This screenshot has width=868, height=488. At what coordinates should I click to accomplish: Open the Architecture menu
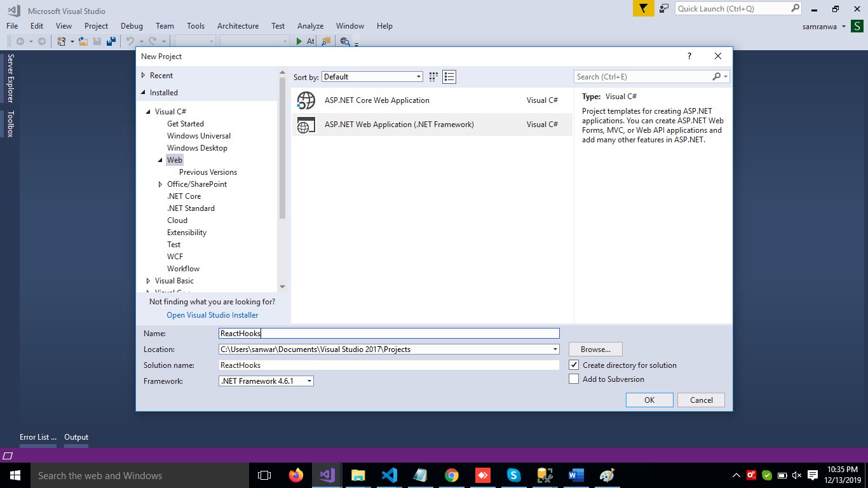238,26
